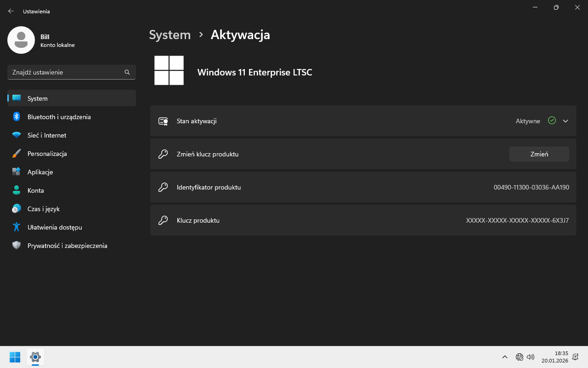Select Ułatwienia dostępu accessibility icon
This screenshot has width=588, height=368.
click(17, 227)
